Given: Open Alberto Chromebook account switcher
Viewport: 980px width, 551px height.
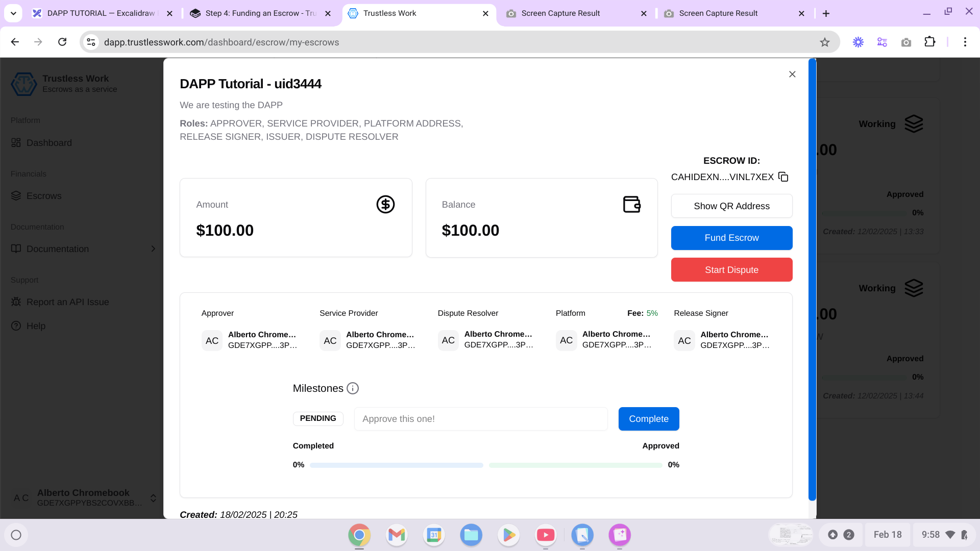Looking at the screenshot, I should (153, 498).
